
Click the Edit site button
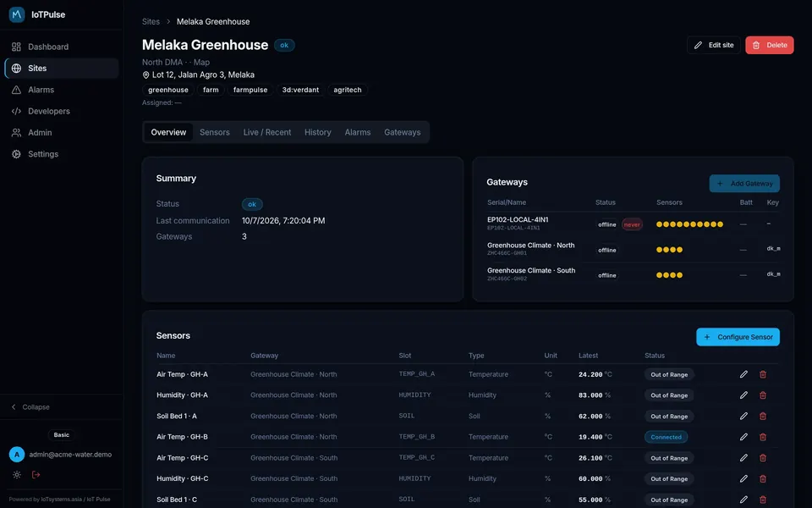pyautogui.click(x=714, y=45)
